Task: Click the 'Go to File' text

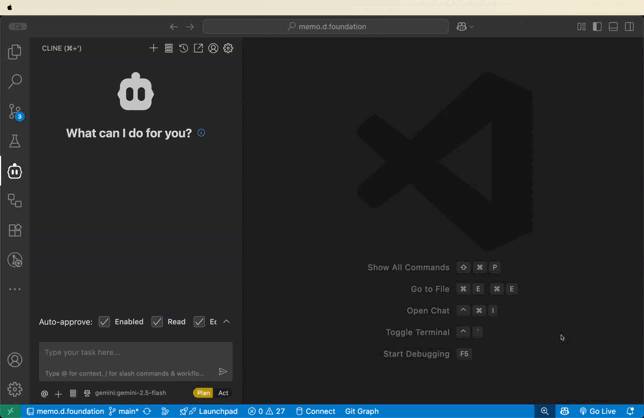Action: pyautogui.click(x=430, y=289)
